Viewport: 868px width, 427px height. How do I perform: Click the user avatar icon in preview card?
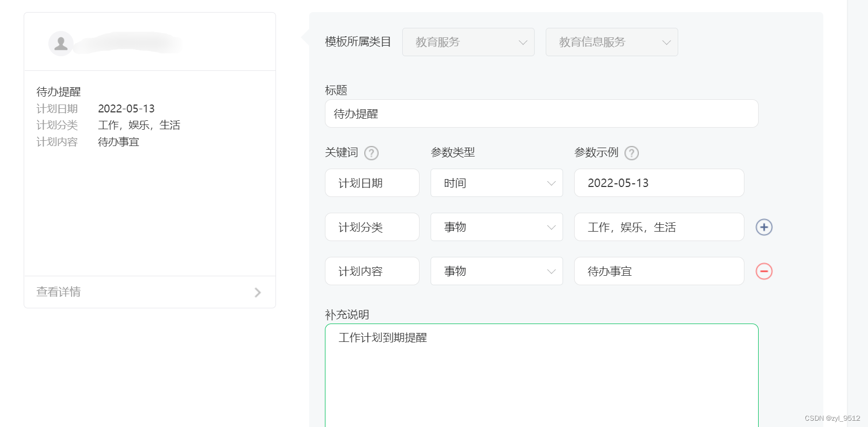[x=61, y=44]
